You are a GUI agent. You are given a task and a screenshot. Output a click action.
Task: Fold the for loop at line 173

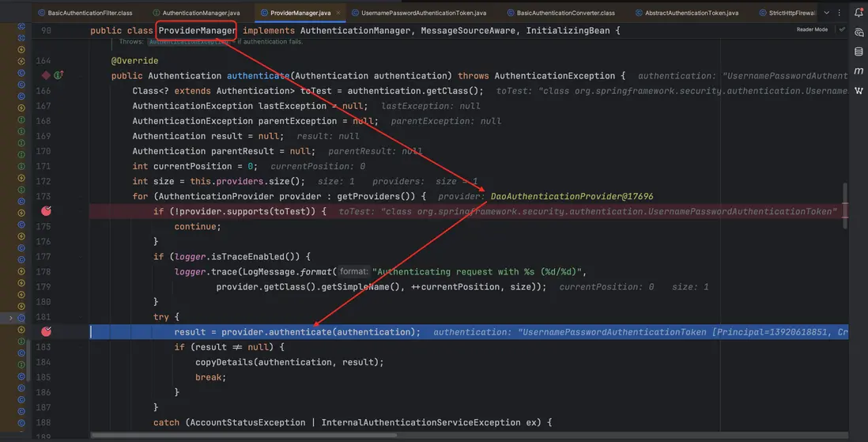coord(81,196)
